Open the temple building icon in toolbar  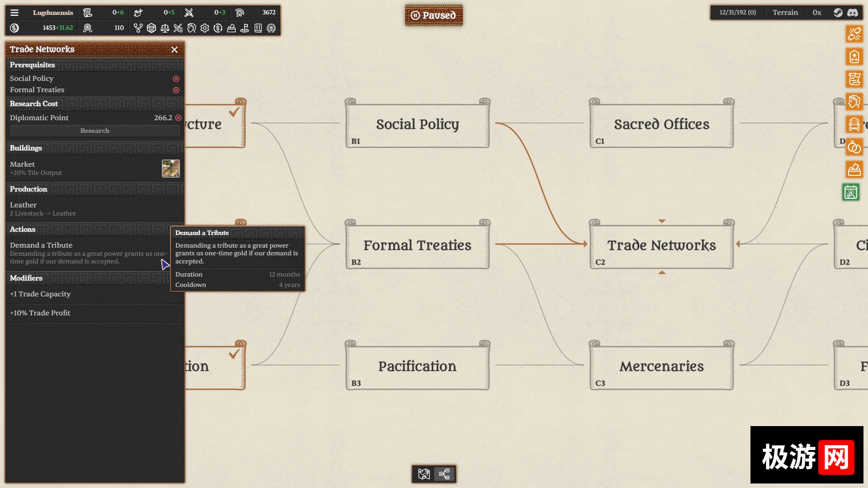(151, 28)
